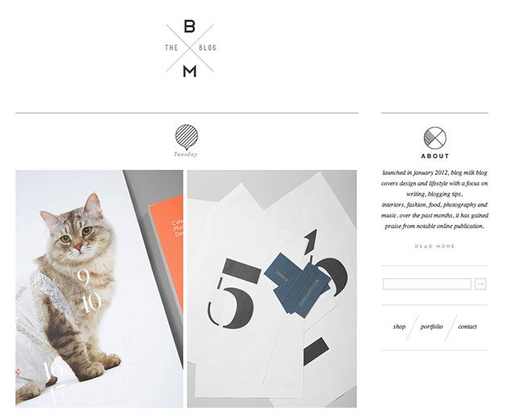This screenshot has width=523, height=420.
Task: Go to the shop page
Action: click(399, 326)
